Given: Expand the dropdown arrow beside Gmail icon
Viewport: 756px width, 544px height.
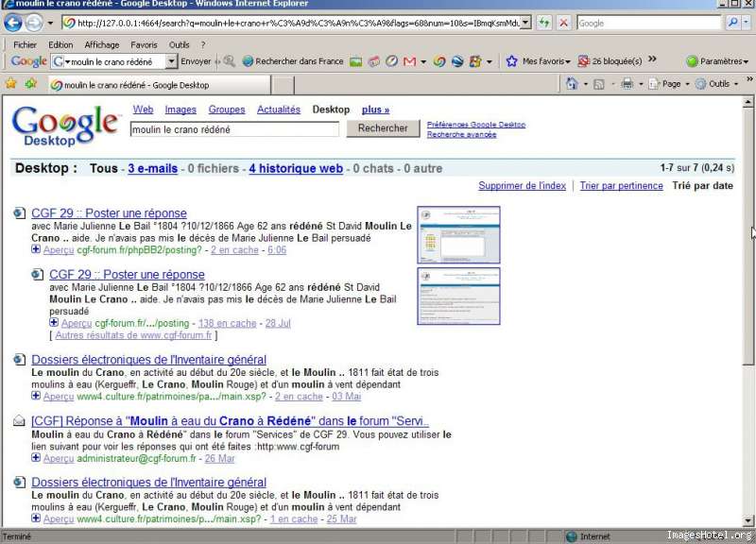Looking at the screenshot, I should pos(423,61).
